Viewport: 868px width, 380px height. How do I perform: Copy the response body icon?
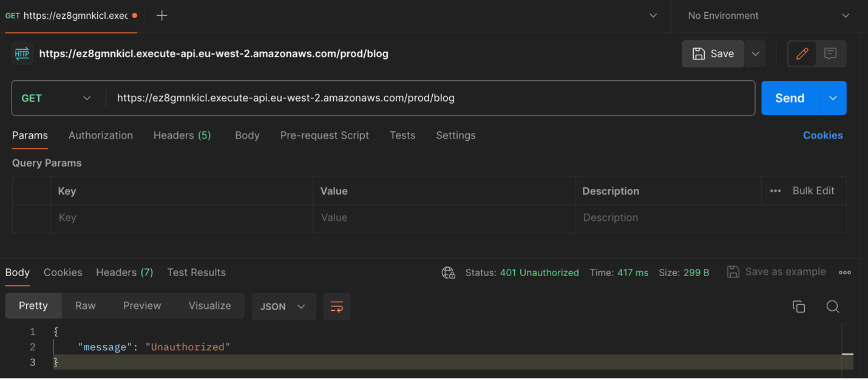pyautogui.click(x=798, y=307)
